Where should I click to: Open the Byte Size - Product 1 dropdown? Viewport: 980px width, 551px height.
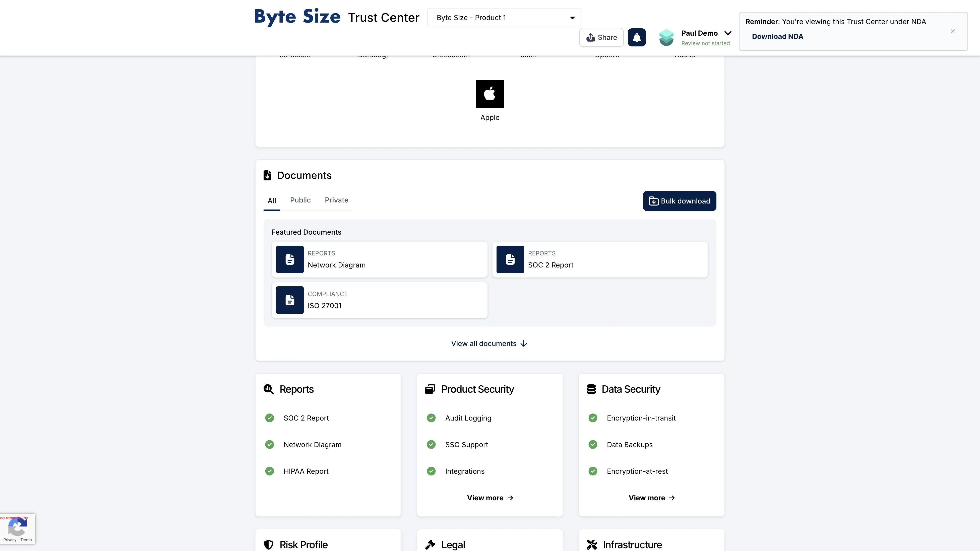click(504, 18)
